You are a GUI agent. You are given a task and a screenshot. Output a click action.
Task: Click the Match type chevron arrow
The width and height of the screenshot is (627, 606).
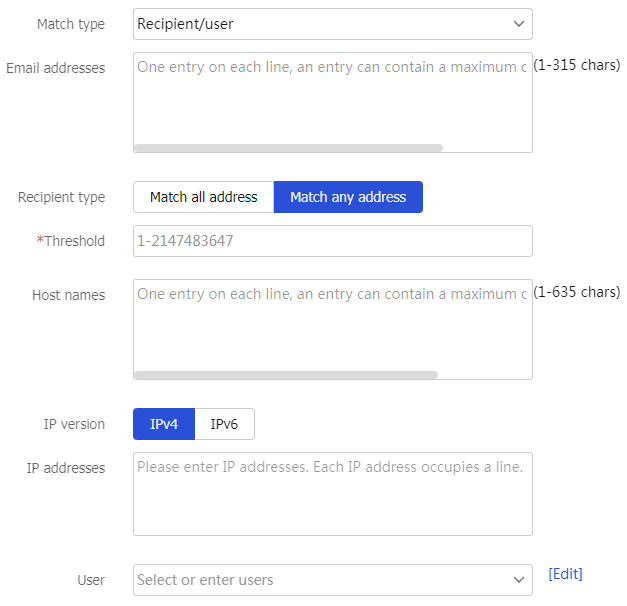tap(519, 24)
